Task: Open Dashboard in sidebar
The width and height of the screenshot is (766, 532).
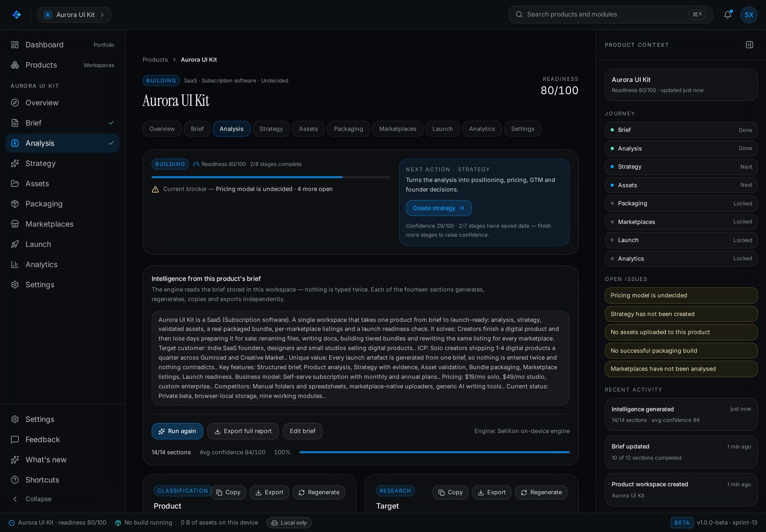Action: pos(63,45)
